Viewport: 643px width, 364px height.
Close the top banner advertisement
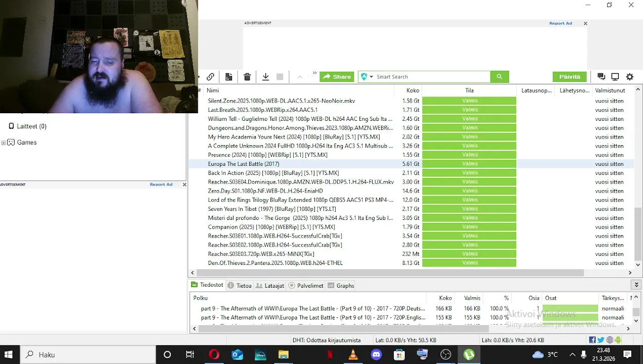point(585,23)
